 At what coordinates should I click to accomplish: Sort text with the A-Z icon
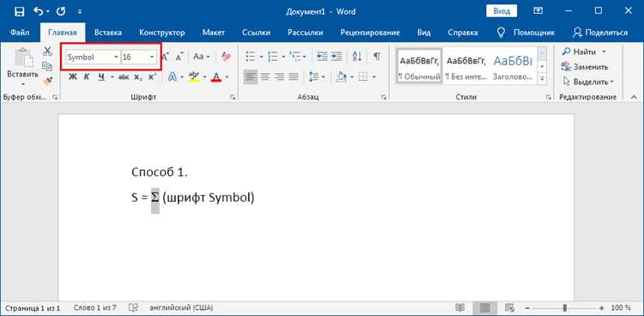click(357, 57)
